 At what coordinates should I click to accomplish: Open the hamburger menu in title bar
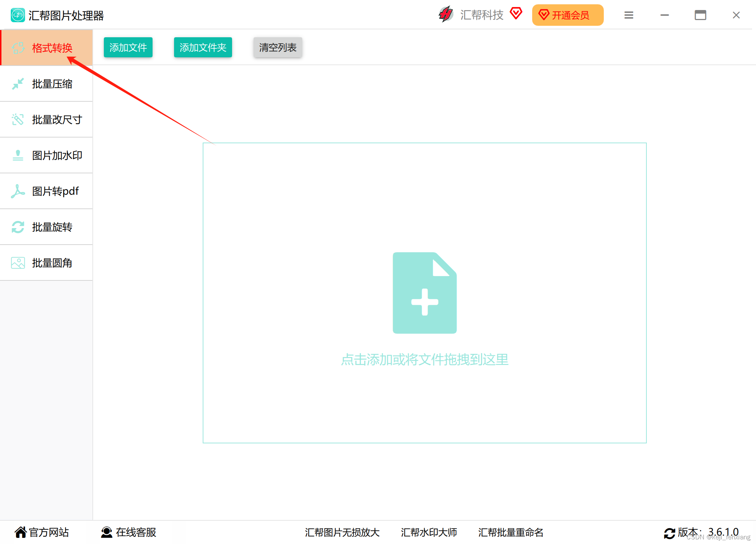629,15
